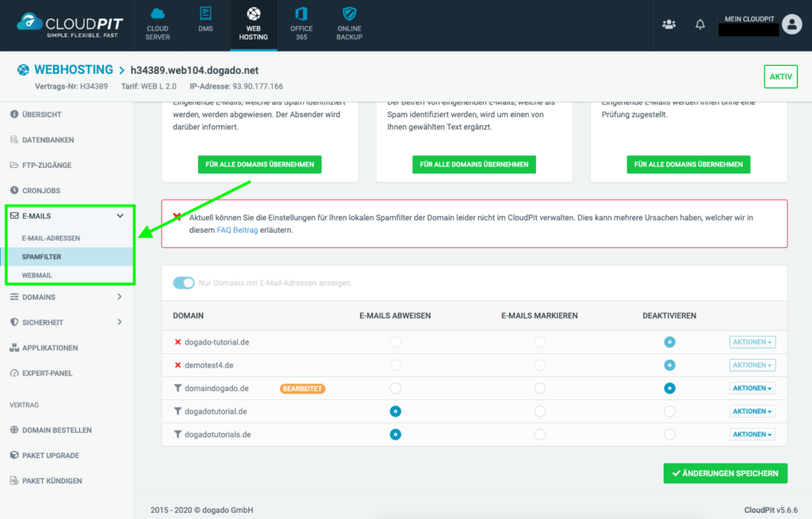Select 'E-Mails abweisen' for domaindogado.de
Image resolution: width=812 pixels, height=519 pixels.
point(395,388)
